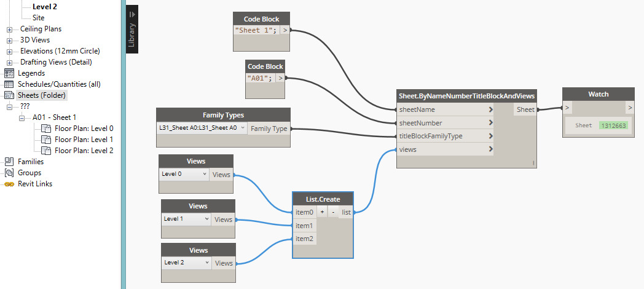Click the Groups icon in browser
This screenshot has width=644, height=289.
(x=9, y=173)
